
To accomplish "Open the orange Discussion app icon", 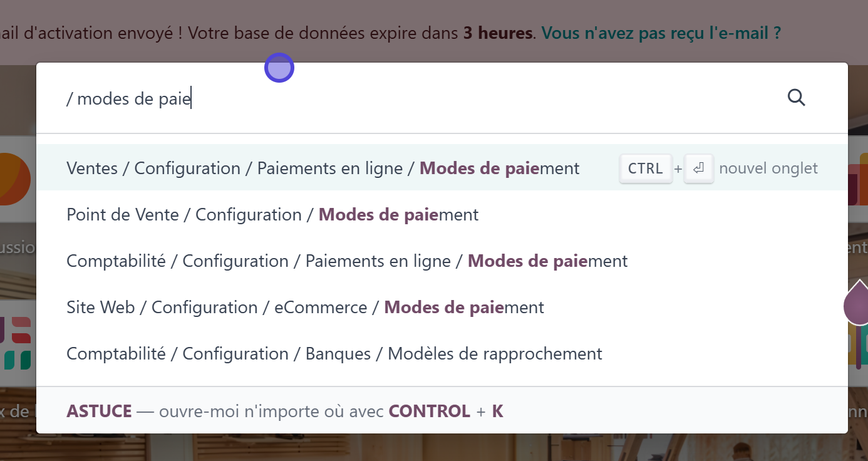I will coord(14,179).
